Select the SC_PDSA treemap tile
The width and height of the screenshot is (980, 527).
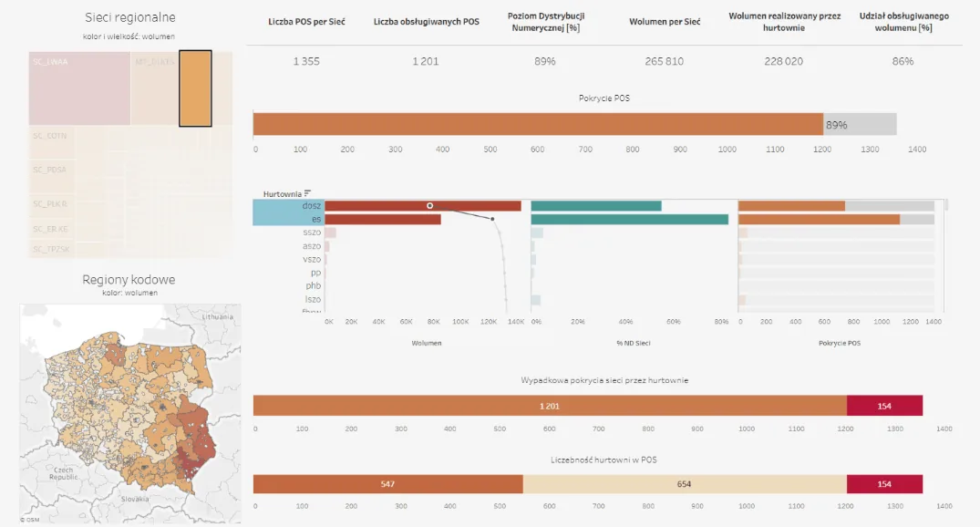(51, 176)
